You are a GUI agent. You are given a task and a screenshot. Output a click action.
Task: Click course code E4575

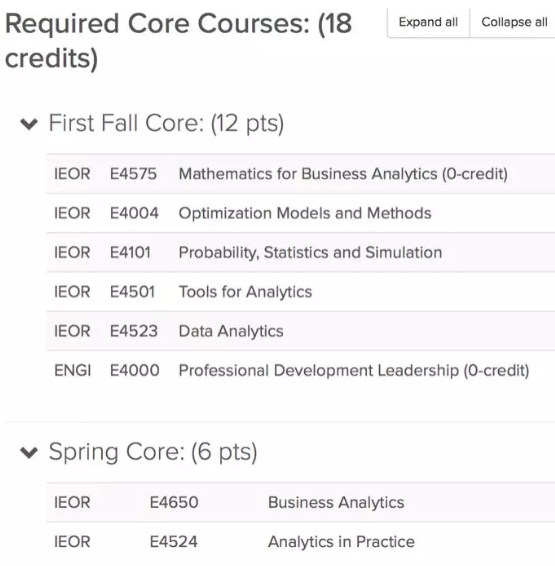133,174
